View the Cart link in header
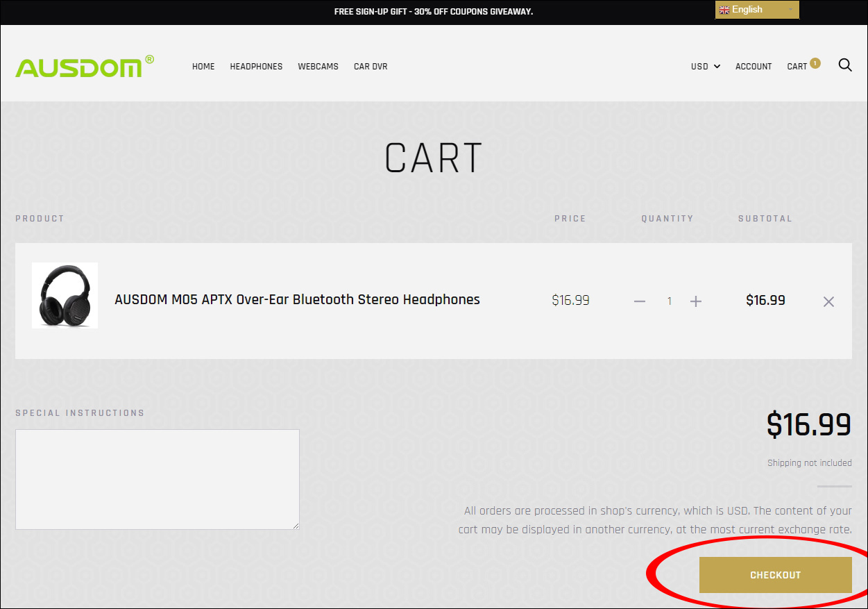868x609 pixels. click(x=797, y=67)
